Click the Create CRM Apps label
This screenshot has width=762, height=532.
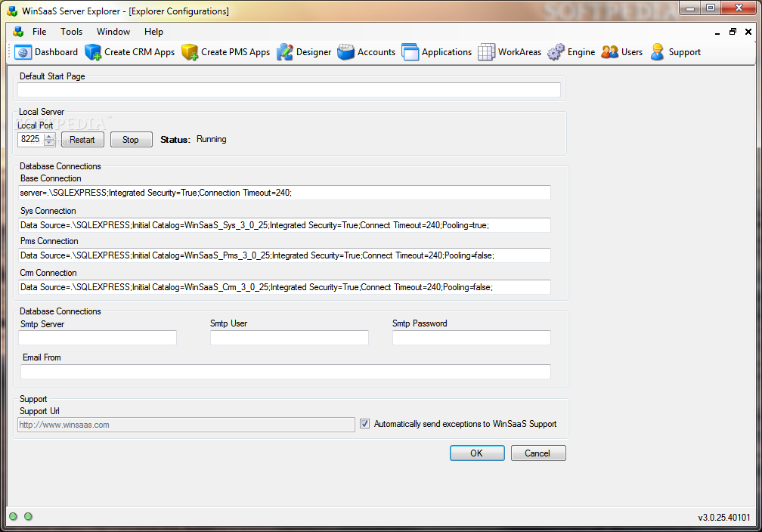(139, 52)
